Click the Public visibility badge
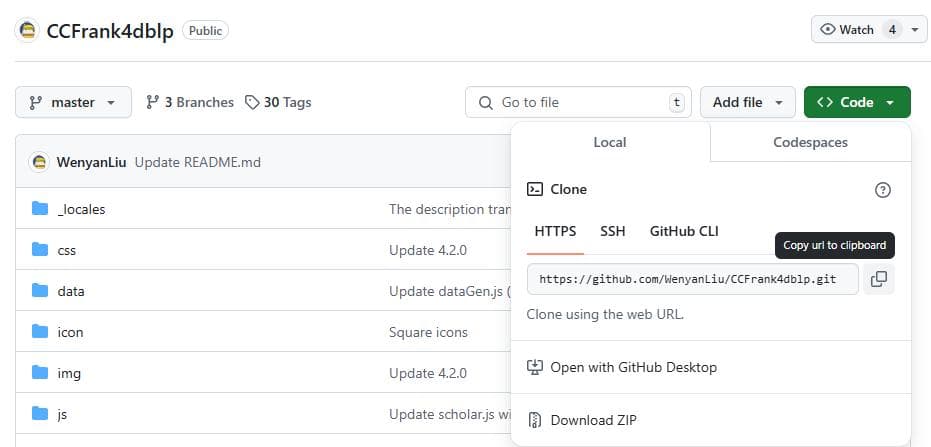Image resolution: width=931 pixels, height=447 pixels. click(x=205, y=30)
